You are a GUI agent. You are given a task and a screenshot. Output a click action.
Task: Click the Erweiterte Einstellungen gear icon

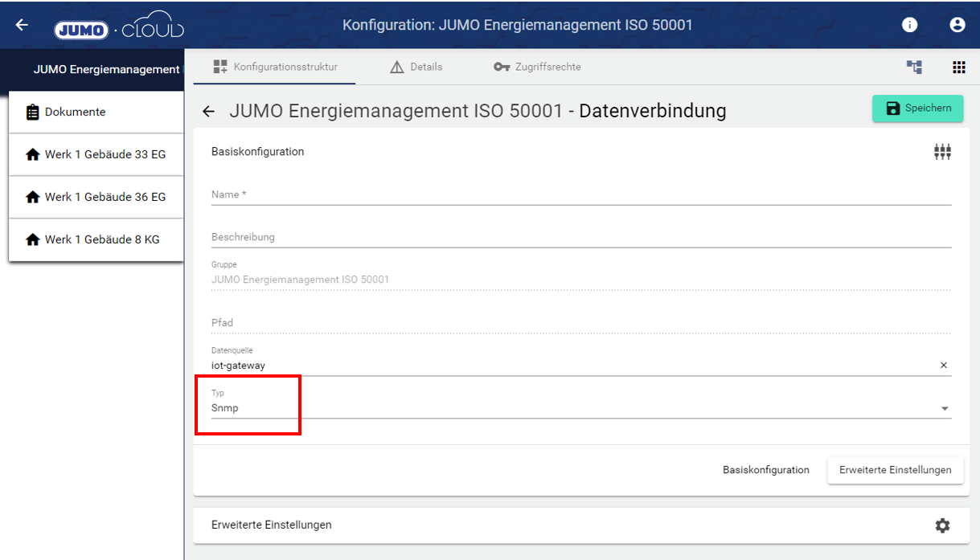[942, 525]
